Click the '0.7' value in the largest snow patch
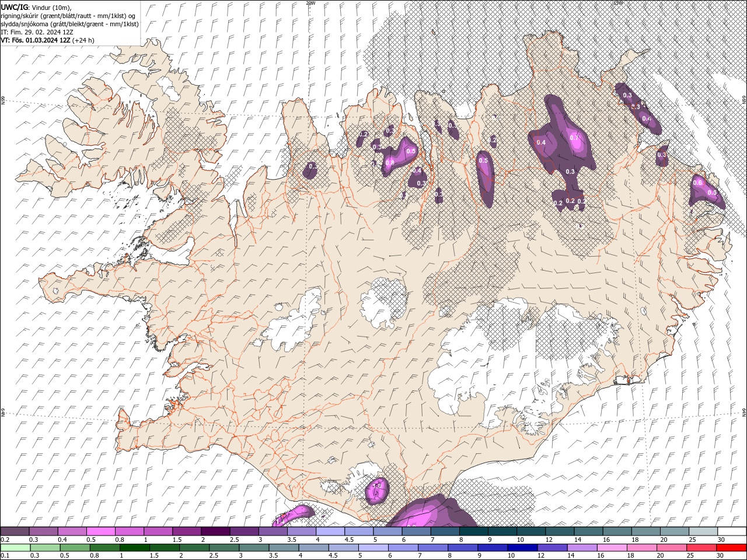 tap(574, 138)
